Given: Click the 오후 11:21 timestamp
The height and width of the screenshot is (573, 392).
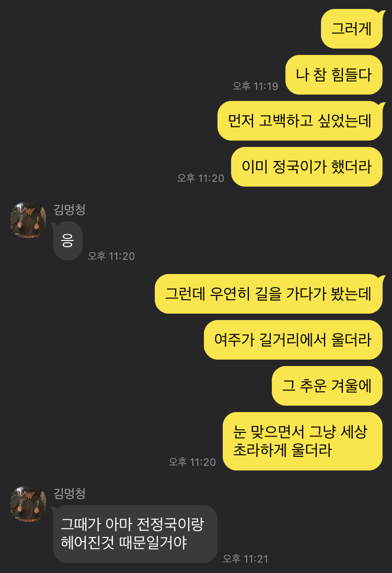Looking at the screenshot, I should (x=246, y=559).
